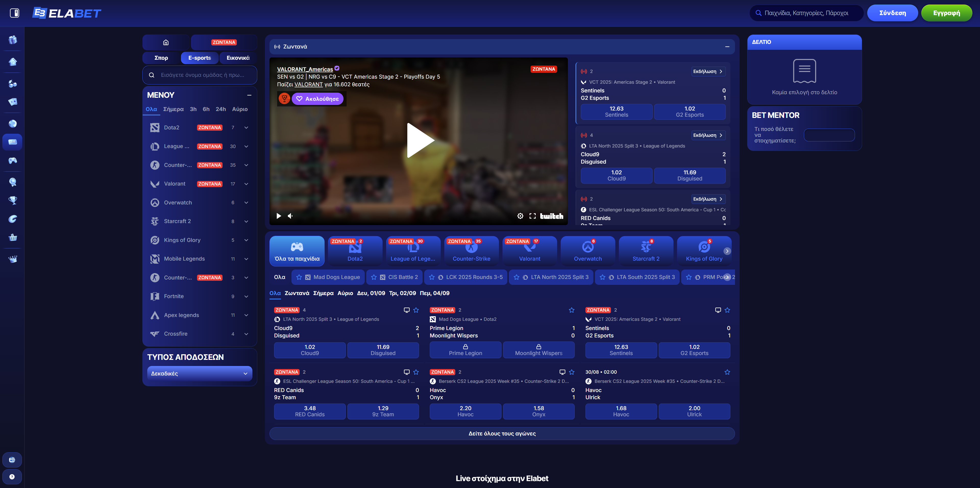The height and width of the screenshot is (488, 980).
Task: Expand the League of Legends menu row
Action: [x=246, y=147]
